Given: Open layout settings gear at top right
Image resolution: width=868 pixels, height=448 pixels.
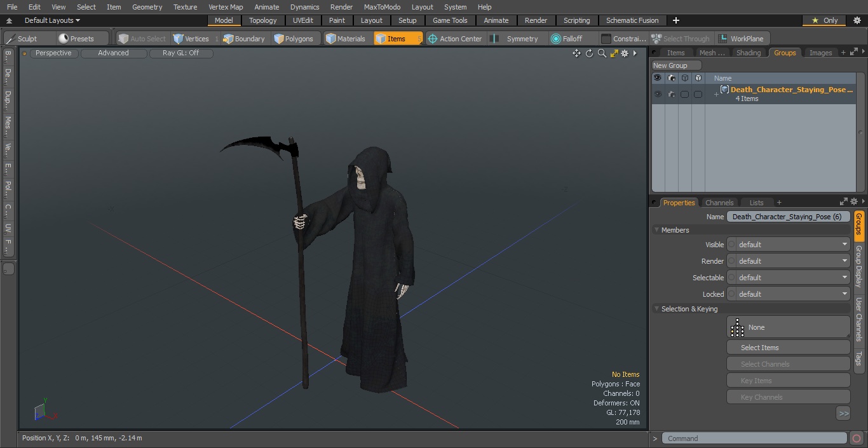Looking at the screenshot, I should click(x=857, y=20).
